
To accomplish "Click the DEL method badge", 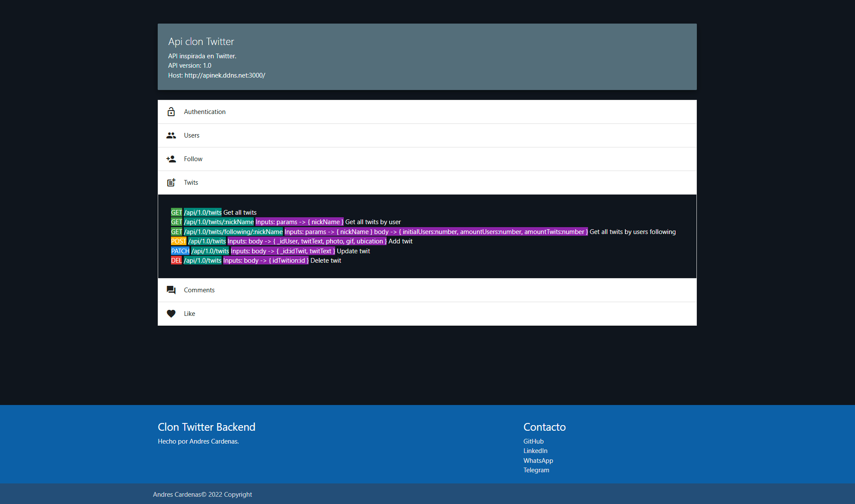I will click(x=176, y=261).
